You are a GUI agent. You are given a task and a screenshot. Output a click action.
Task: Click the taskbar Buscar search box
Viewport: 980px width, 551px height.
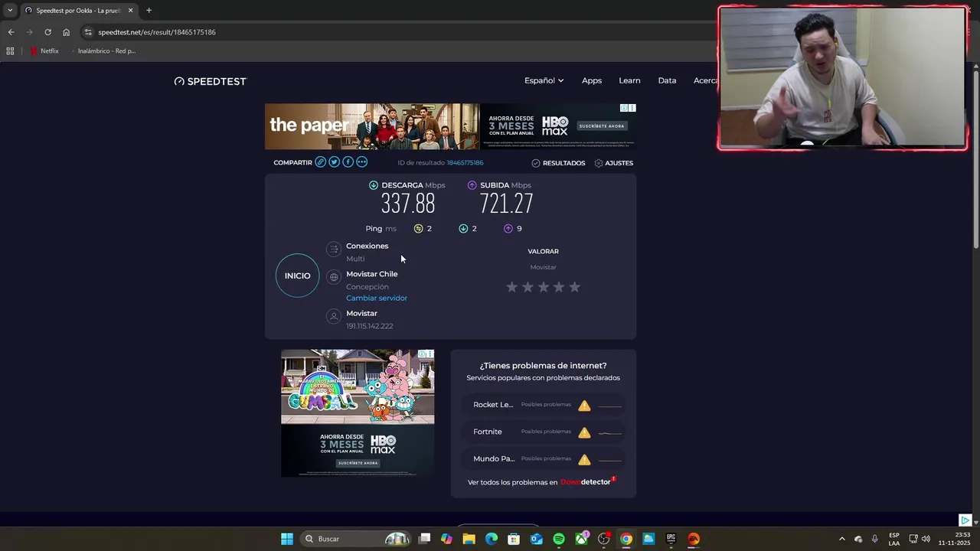[356, 539]
